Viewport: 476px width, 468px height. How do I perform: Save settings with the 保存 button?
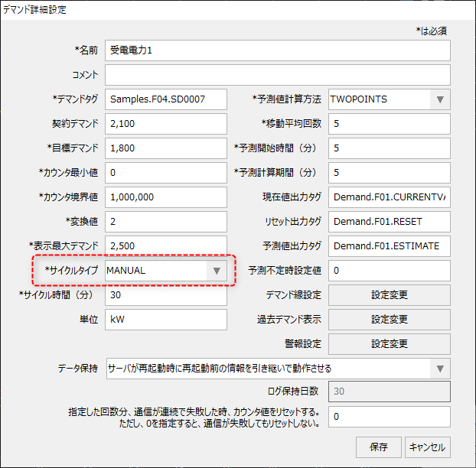(379, 447)
